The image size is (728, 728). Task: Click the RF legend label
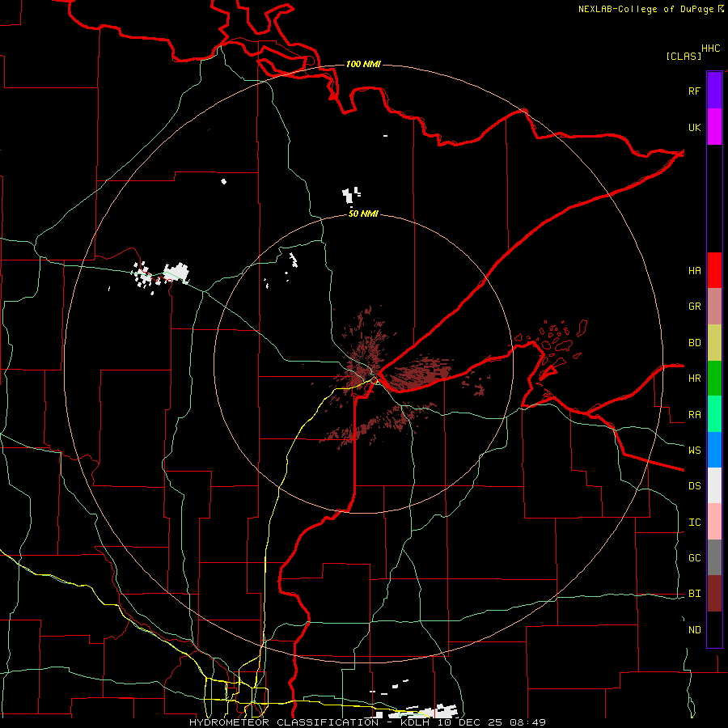694,91
